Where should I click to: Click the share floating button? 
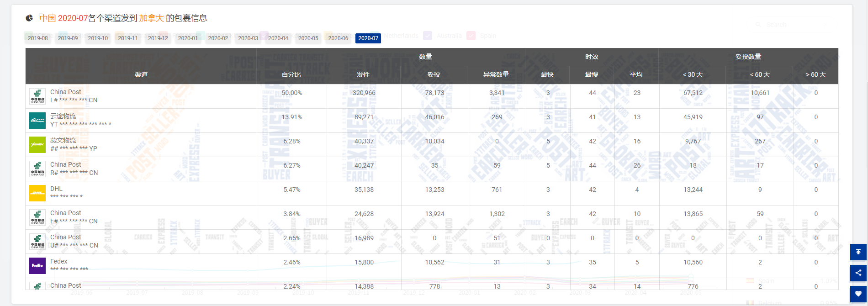[858, 273]
